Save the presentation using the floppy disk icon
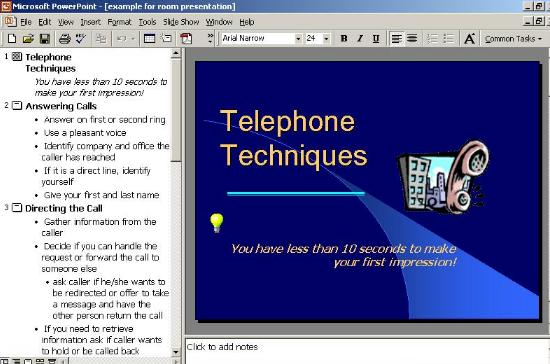This screenshot has height=364, width=550. point(45,39)
